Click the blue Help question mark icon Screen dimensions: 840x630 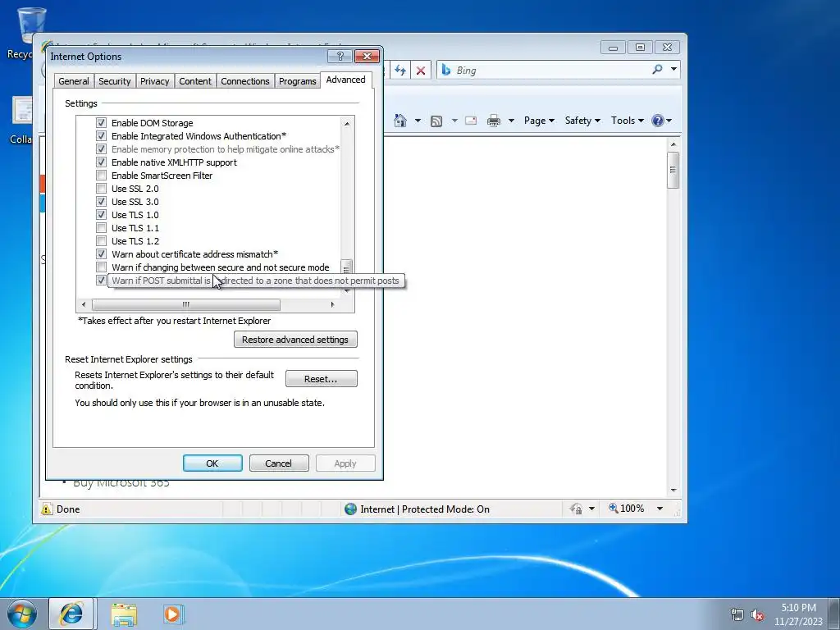[657, 121]
